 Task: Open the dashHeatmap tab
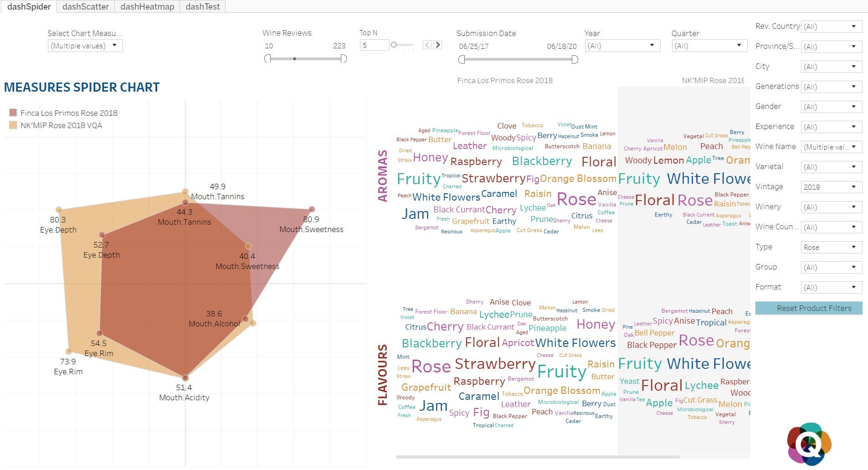tap(147, 6)
